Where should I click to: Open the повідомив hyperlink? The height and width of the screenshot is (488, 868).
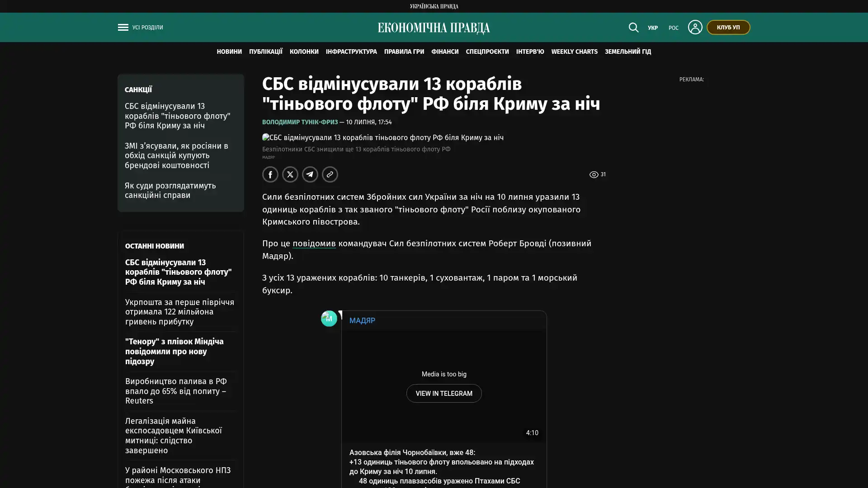tap(314, 244)
